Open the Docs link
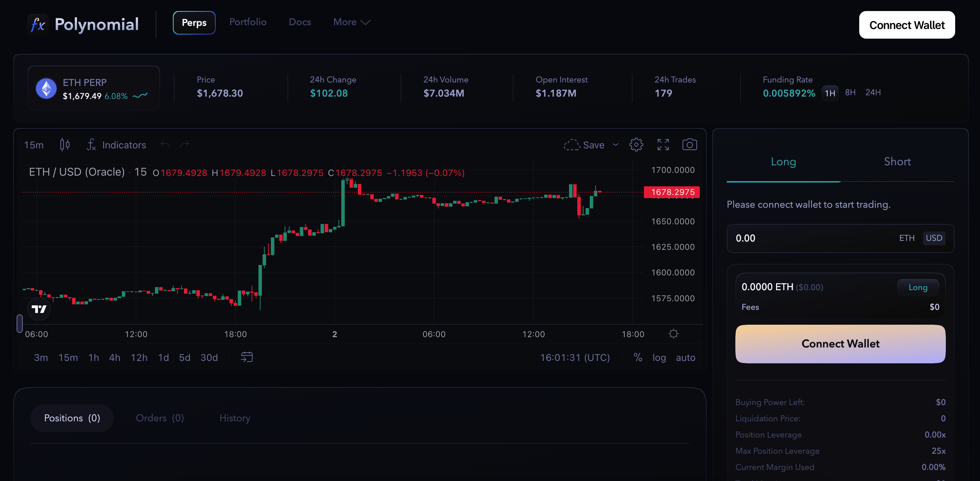 [x=300, y=22]
